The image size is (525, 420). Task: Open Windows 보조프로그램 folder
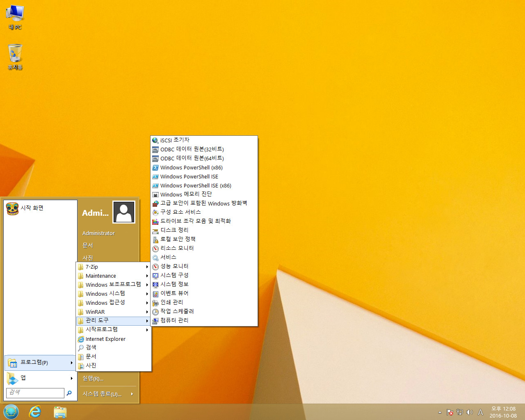tap(114, 285)
